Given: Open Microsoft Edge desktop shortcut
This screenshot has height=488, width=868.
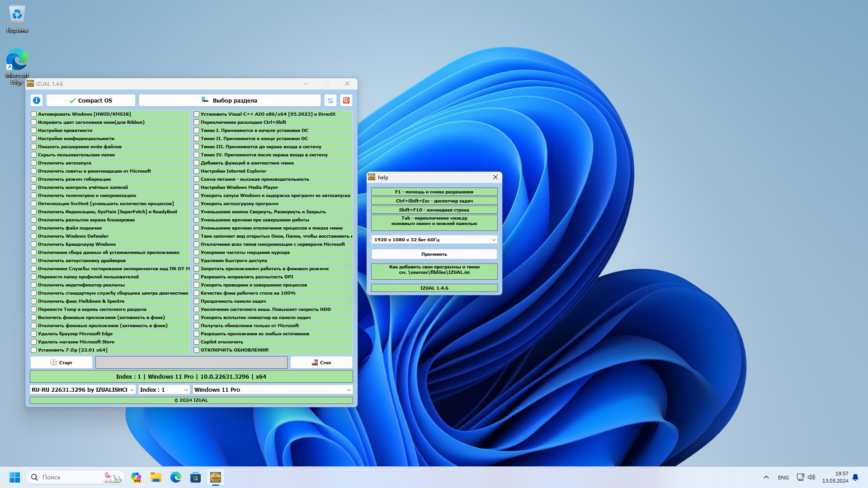Looking at the screenshot, I should pos(17,66).
